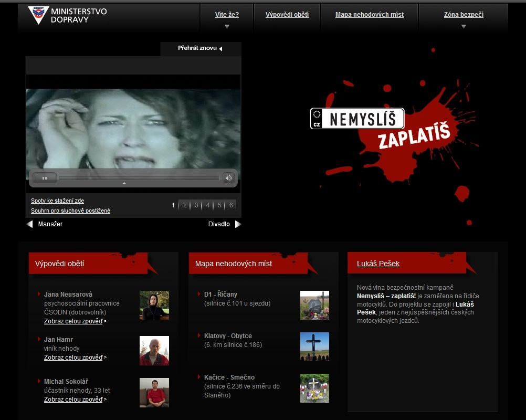Click the text účastník nehody, 33 let

coord(77,391)
